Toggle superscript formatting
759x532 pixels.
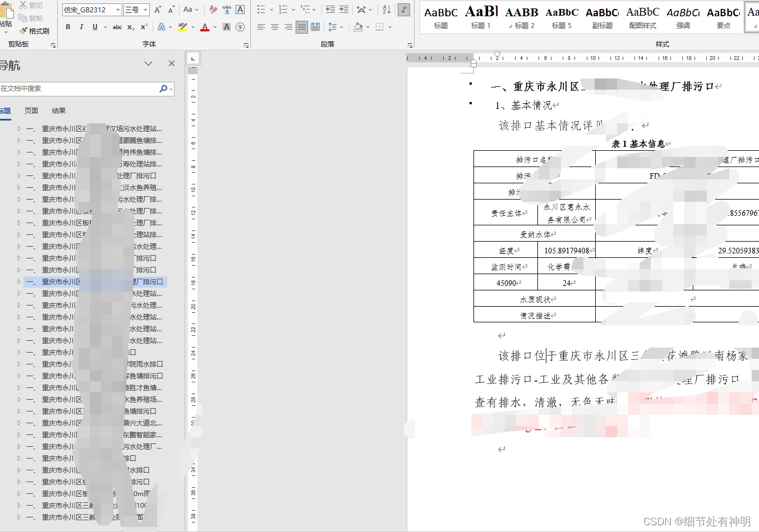(144, 26)
